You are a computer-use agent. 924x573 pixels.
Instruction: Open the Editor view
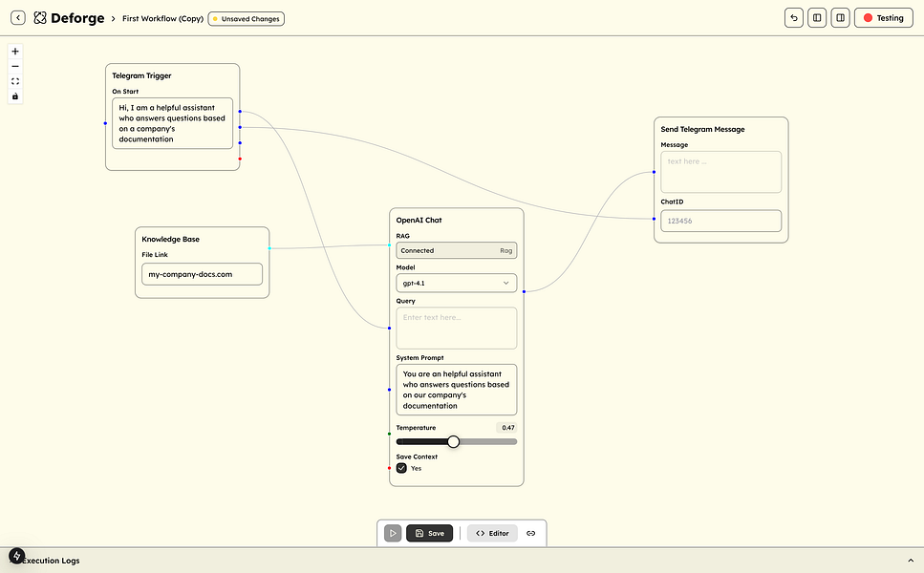point(492,533)
